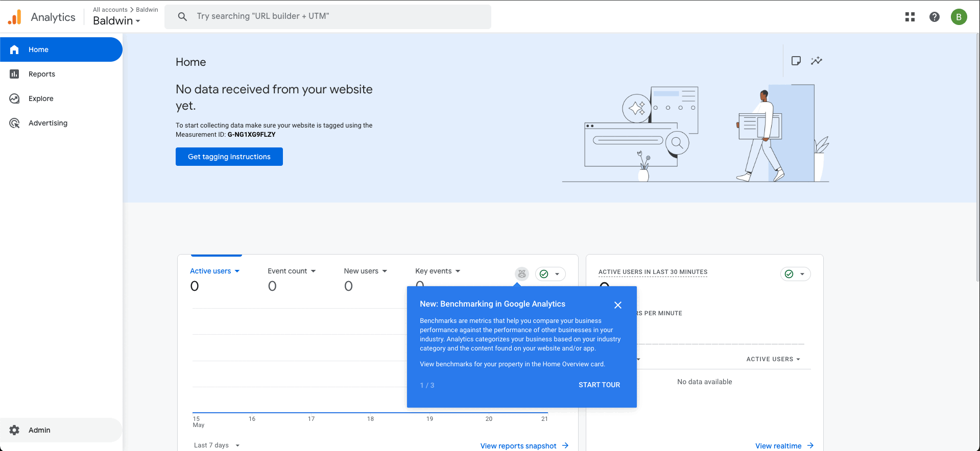
Task: Click the benchmarking icon on the overview card
Action: coord(521,274)
